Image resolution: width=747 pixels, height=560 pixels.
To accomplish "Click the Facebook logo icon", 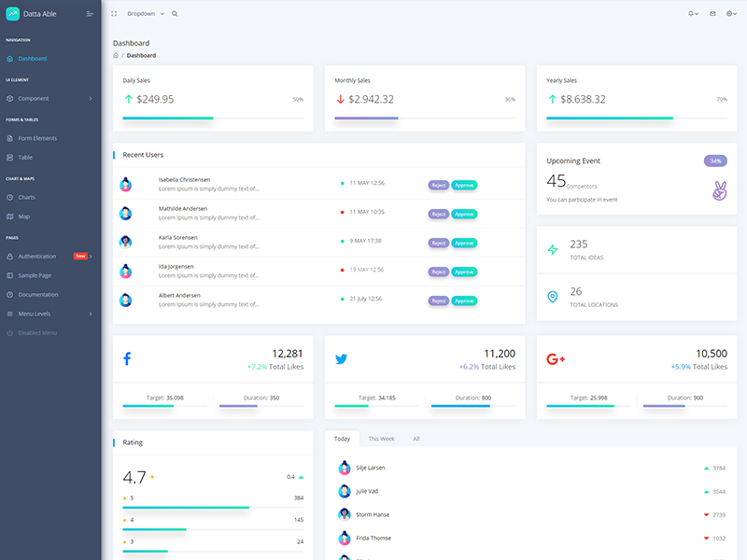I will tap(127, 358).
